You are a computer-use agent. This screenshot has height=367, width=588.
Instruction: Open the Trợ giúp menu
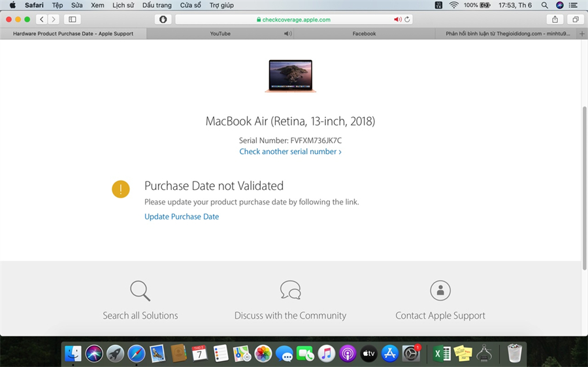click(x=221, y=5)
